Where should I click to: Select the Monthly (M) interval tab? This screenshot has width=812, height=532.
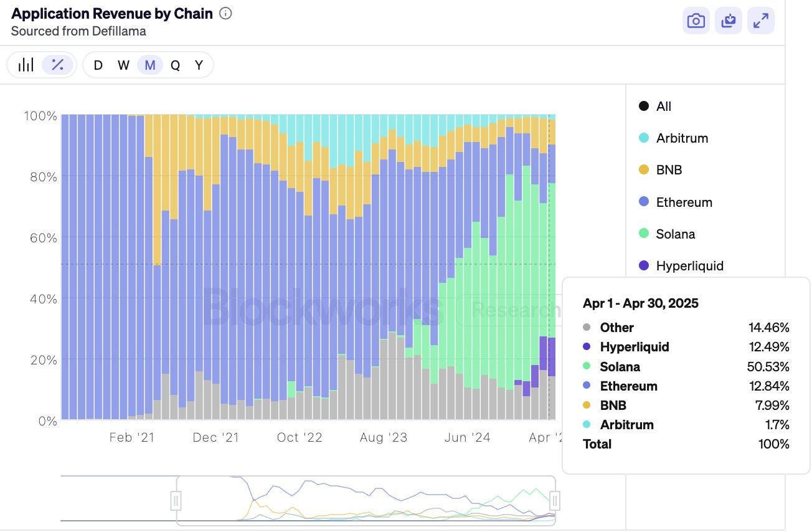point(149,64)
